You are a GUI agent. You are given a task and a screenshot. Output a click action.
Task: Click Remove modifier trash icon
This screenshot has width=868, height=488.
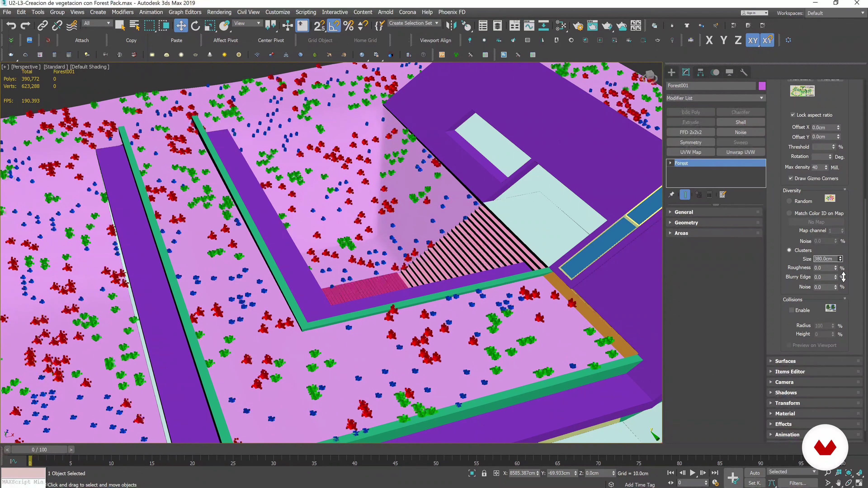[709, 194]
